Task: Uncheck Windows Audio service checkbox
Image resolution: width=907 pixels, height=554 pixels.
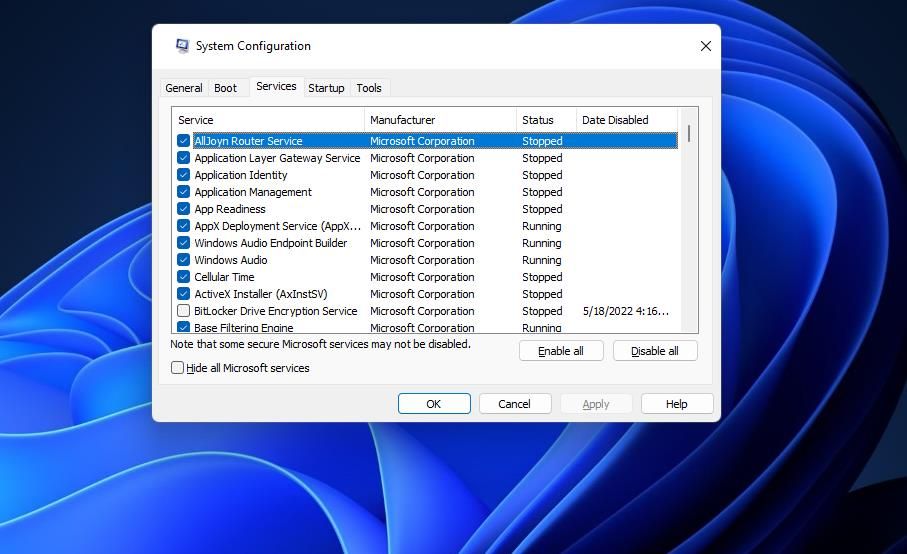Action: click(183, 260)
